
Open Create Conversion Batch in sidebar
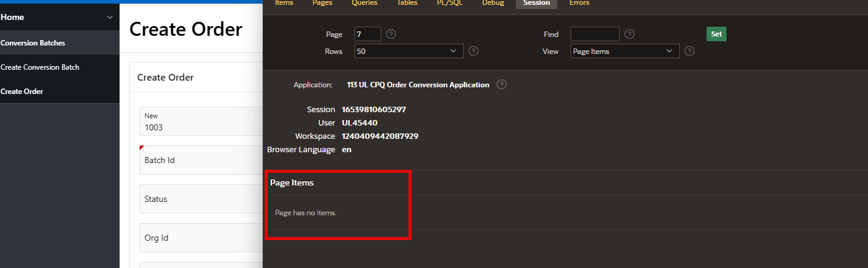pos(40,67)
